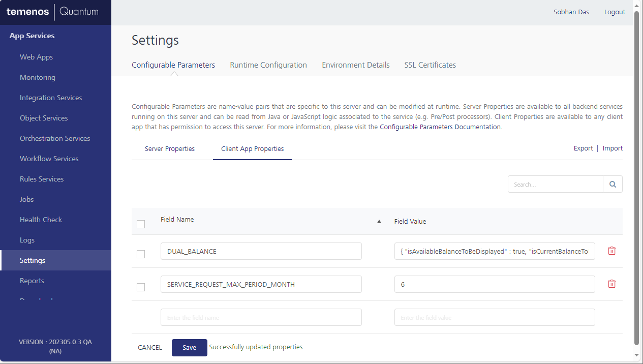
Task: Click the Settings page heading
Action: click(155, 40)
